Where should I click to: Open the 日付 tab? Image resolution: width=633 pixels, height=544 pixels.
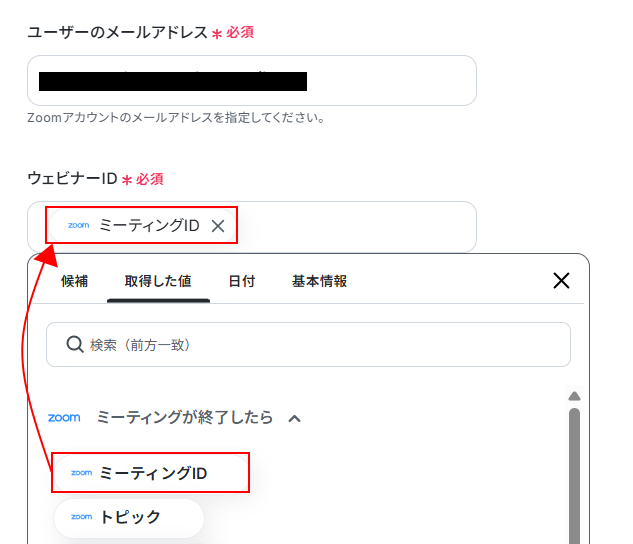pos(242,281)
